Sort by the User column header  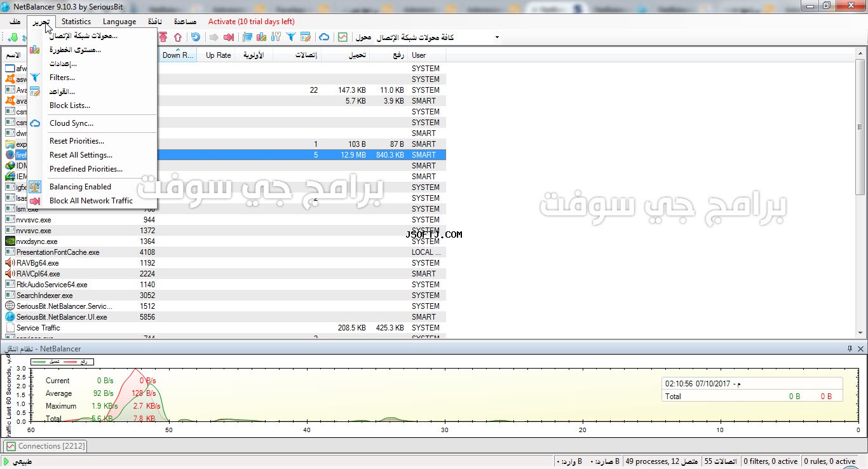[x=427, y=55]
